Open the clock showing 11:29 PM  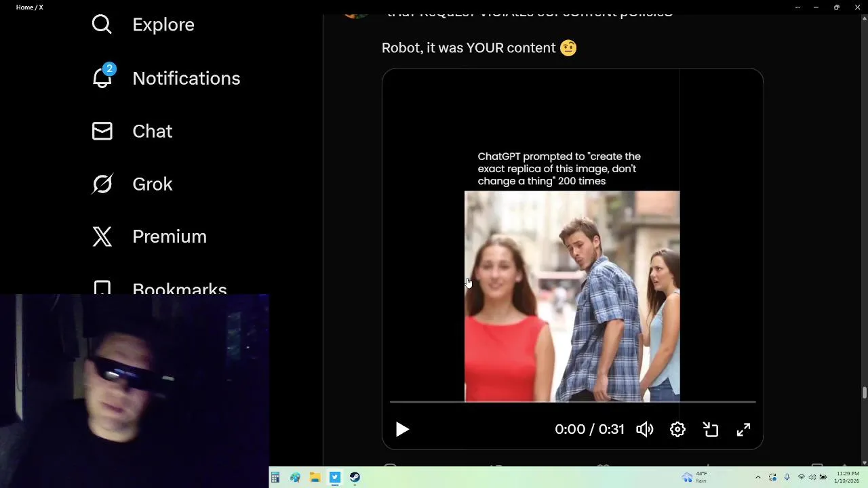pos(848,477)
